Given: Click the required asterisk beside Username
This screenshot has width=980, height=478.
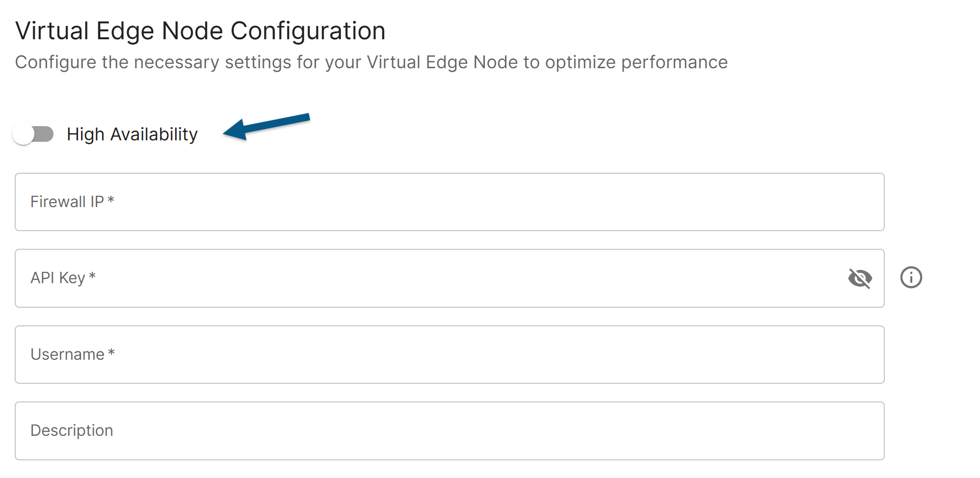Looking at the screenshot, I should coord(111,352).
